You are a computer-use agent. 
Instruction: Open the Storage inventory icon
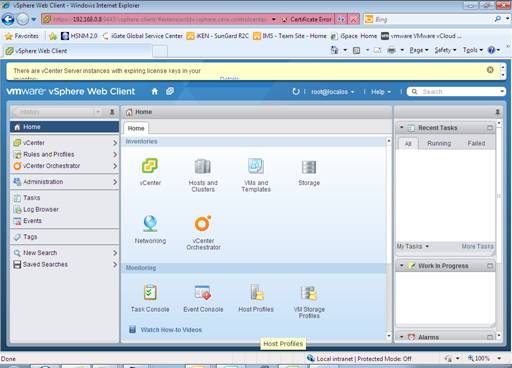(309, 167)
